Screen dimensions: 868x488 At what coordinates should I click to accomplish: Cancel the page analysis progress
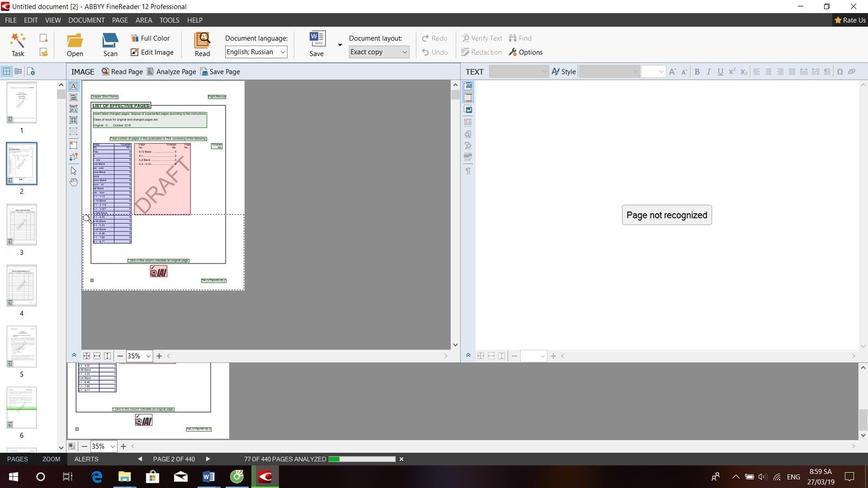[x=401, y=459]
